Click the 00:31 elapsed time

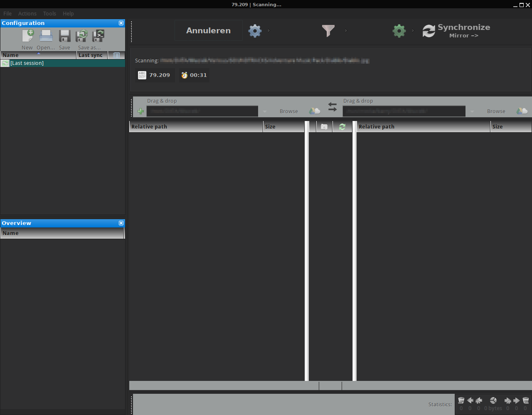coord(198,75)
